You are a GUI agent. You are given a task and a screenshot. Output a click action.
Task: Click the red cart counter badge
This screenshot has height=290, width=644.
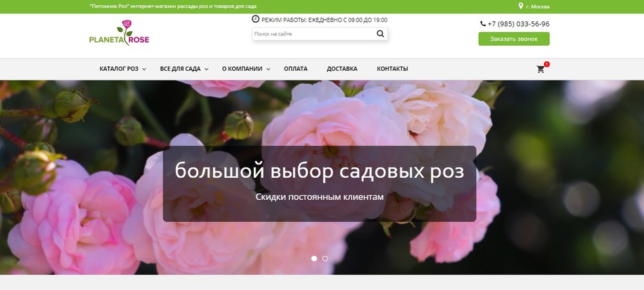(547, 64)
